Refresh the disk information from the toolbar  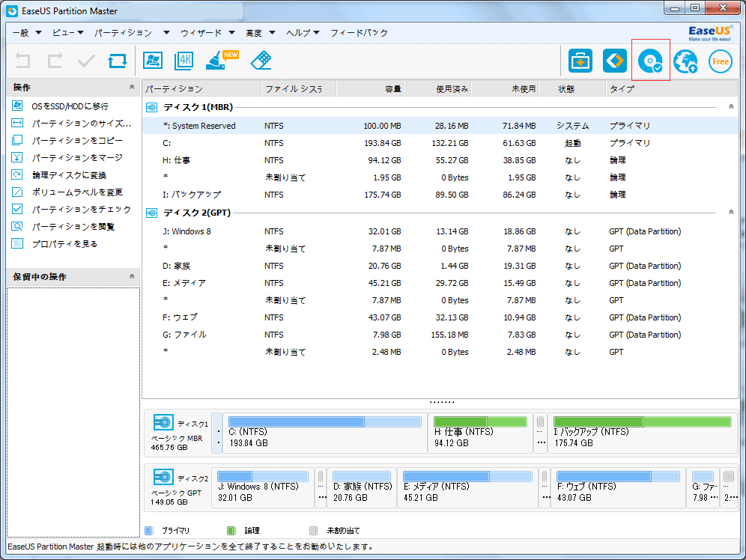[118, 61]
